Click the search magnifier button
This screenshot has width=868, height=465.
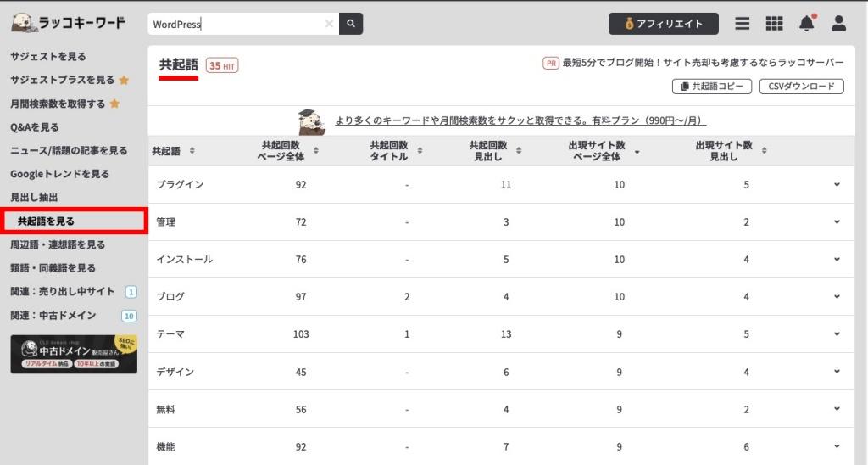point(351,24)
